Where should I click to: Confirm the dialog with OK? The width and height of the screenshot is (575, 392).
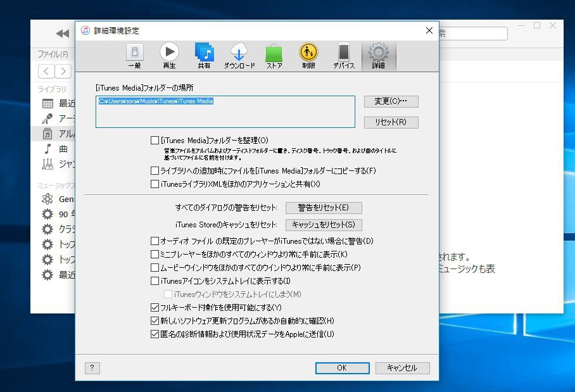(x=342, y=368)
